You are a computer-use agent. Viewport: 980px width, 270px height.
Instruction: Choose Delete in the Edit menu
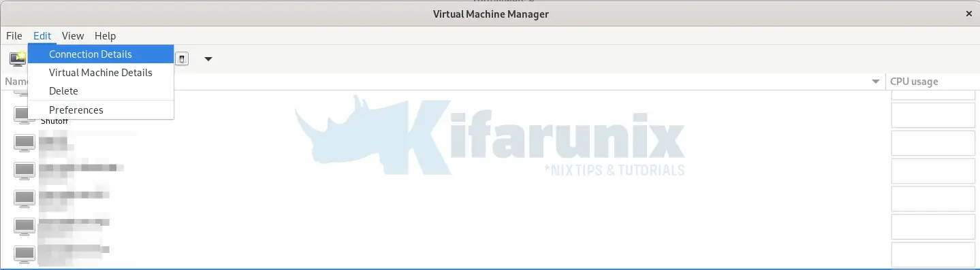pyautogui.click(x=101, y=91)
